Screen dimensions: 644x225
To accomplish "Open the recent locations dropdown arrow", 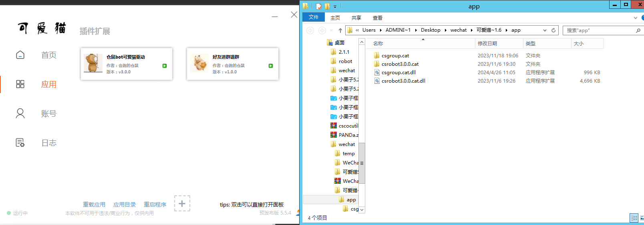I will click(x=332, y=30).
